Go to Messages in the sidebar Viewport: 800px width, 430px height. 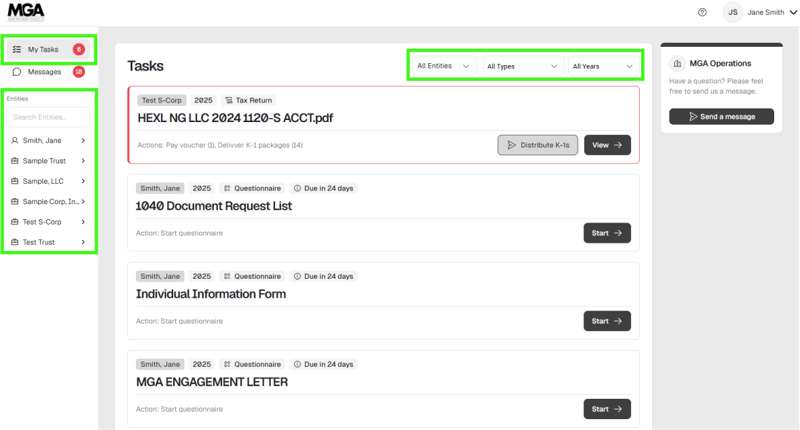[44, 72]
